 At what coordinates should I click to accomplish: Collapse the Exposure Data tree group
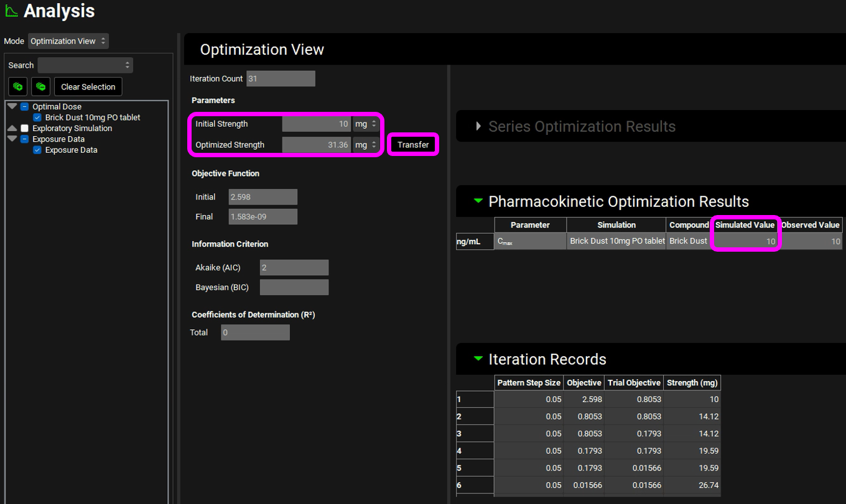click(12, 139)
